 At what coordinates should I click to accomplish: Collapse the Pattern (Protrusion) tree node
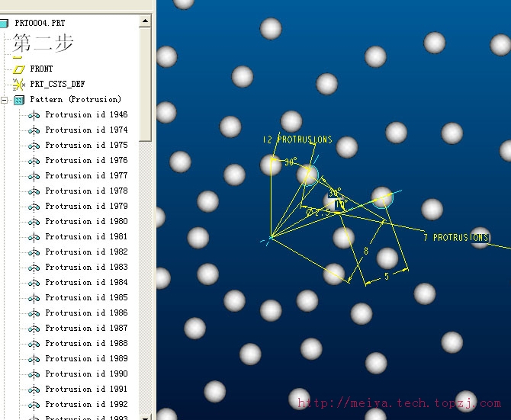point(5,100)
